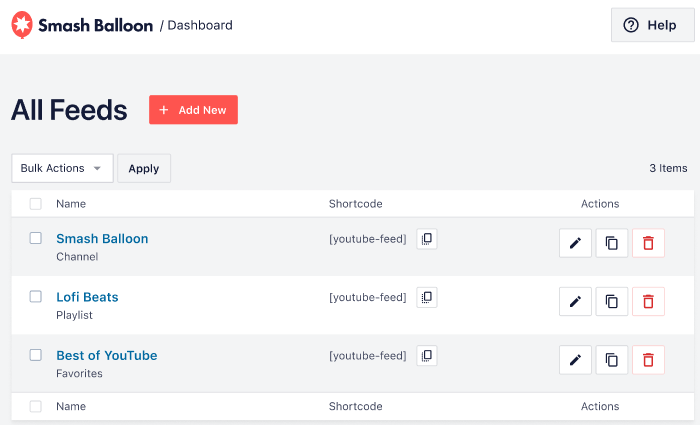Delete the Lofi Beats feed
The height and width of the screenshot is (425, 700).
click(x=648, y=301)
